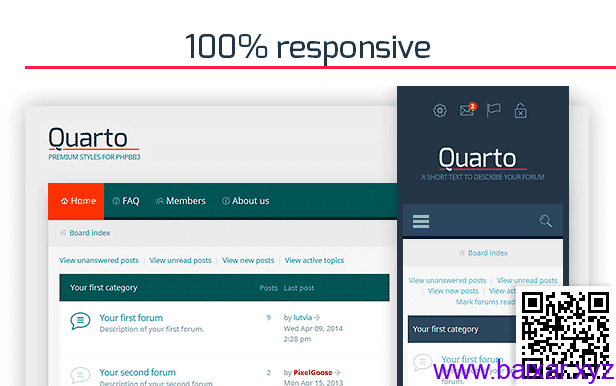Image resolution: width=616 pixels, height=386 pixels.
Task: Click desktop View active topics link
Action: (x=314, y=260)
